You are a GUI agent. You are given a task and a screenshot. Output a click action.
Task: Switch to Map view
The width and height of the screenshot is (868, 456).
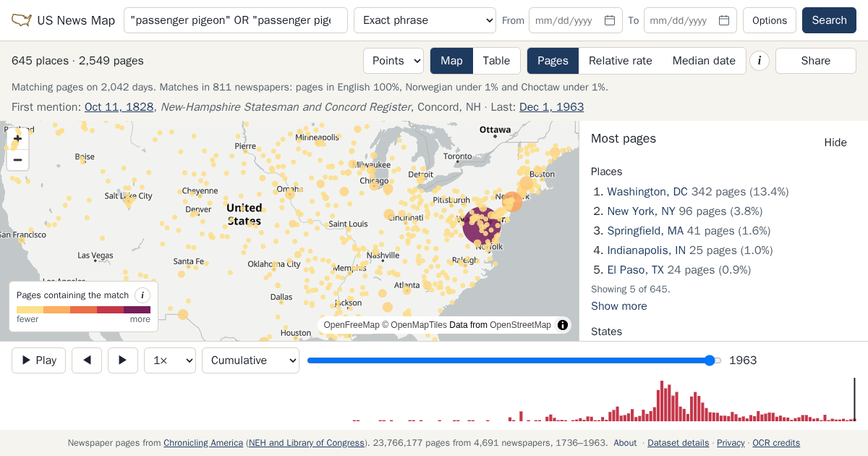click(x=451, y=61)
